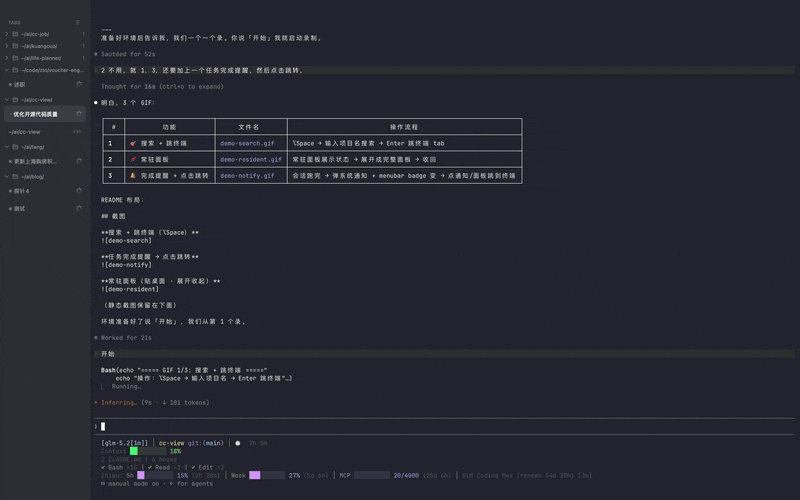Click folder icon of ~/ai/blog/
The width and height of the screenshot is (800, 500).
(15, 177)
